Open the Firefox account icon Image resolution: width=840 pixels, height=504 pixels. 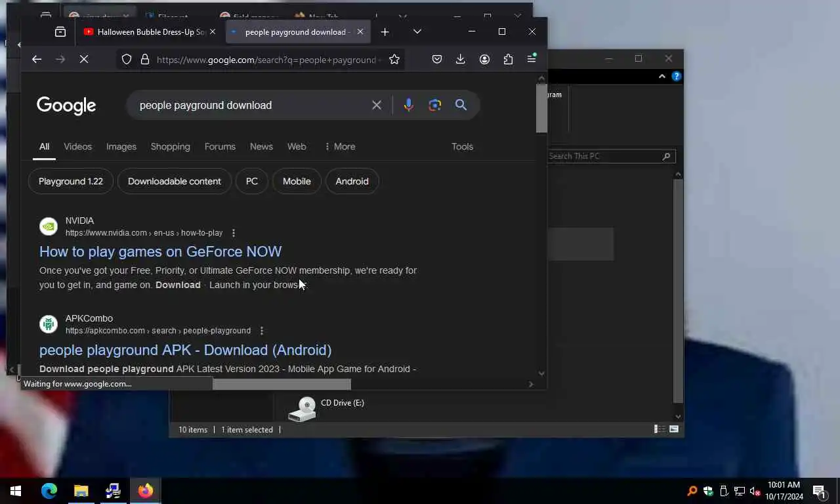coord(484,59)
